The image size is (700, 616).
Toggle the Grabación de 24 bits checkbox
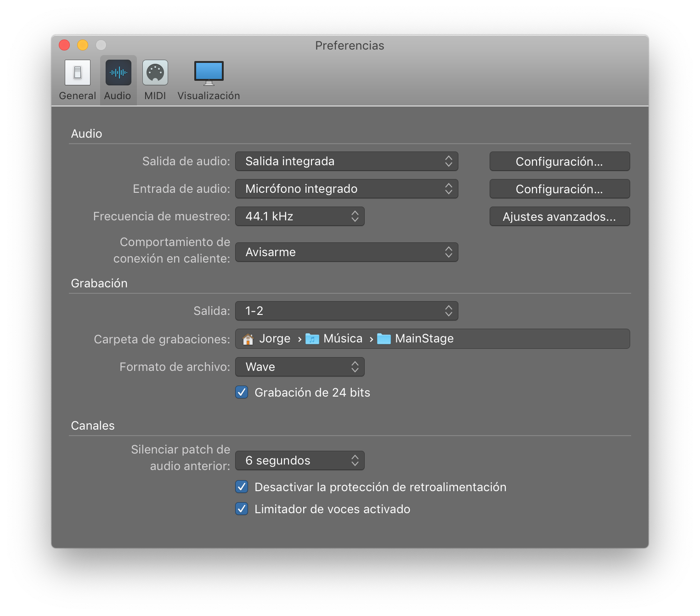pos(242,392)
